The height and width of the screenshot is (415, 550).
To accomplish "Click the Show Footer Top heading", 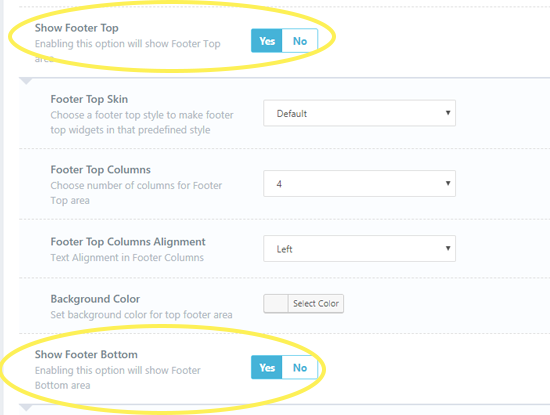I will coord(76,28).
